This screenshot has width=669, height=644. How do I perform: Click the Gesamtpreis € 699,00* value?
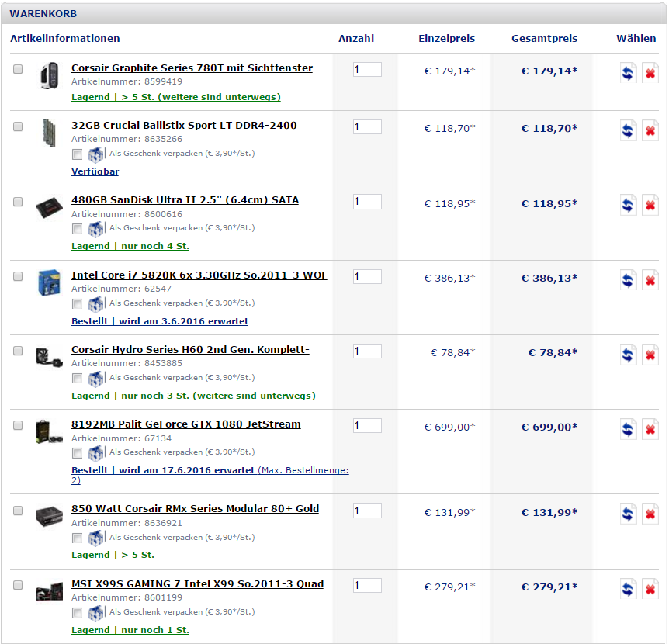tap(549, 427)
